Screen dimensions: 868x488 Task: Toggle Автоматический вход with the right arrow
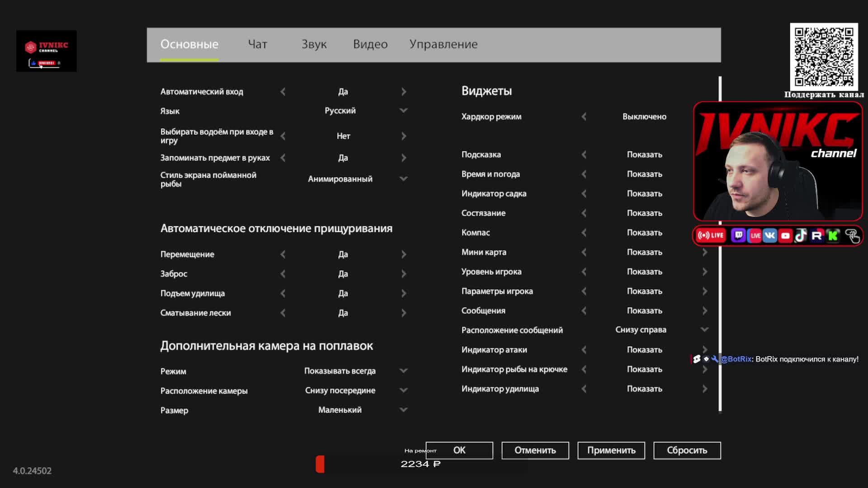point(404,92)
